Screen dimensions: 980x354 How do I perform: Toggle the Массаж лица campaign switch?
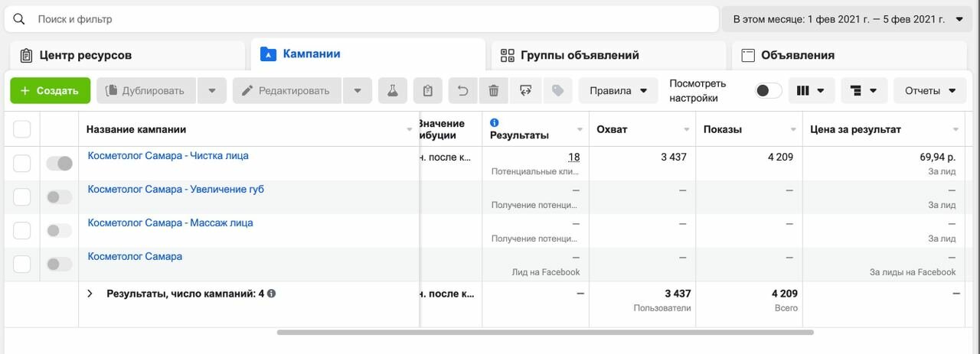(x=60, y=230)
